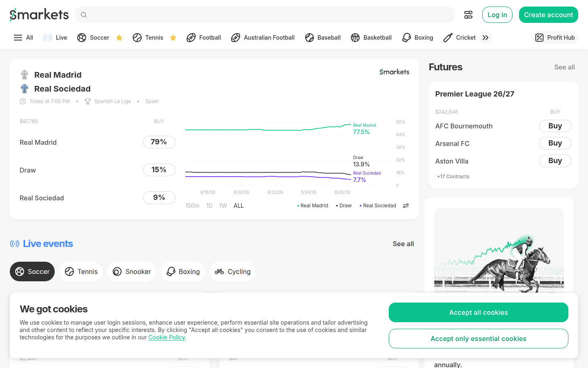Open the horse racing promo image
The image size is (588, 368).
coord(499,250)
